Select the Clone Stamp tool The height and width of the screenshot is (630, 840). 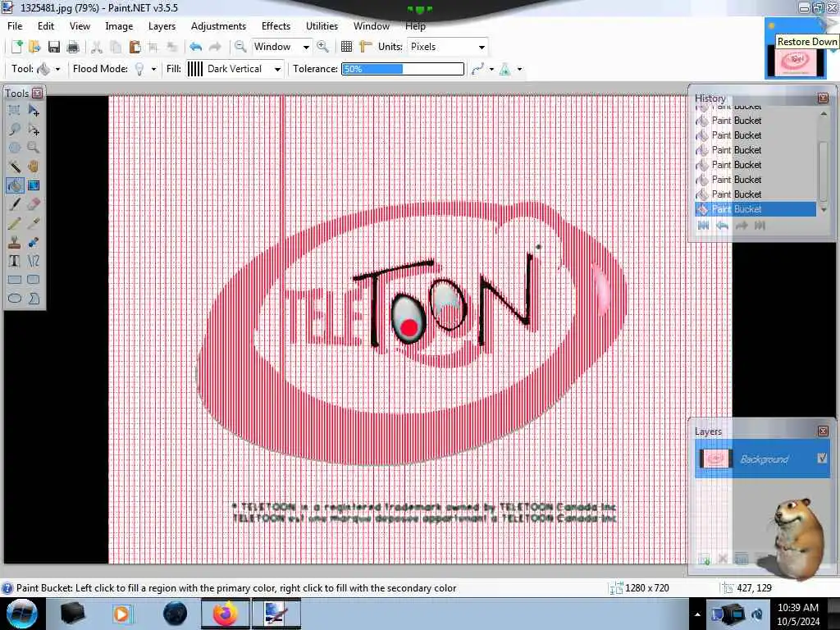coord(15,242)
